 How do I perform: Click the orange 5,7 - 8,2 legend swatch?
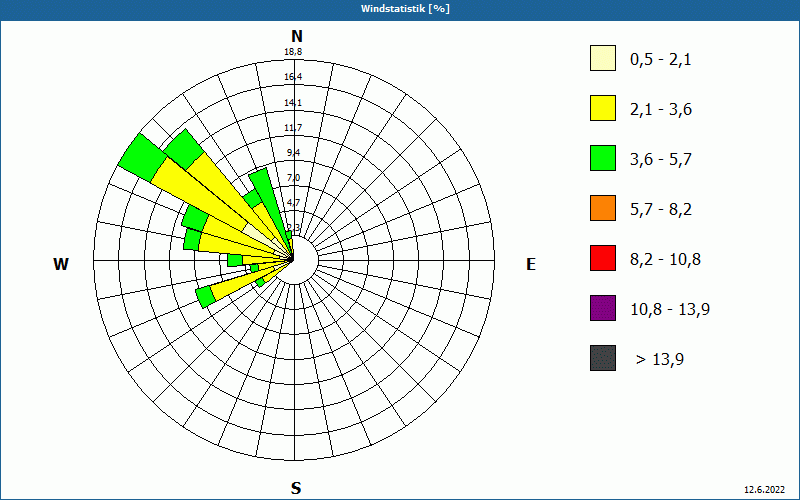603,208
